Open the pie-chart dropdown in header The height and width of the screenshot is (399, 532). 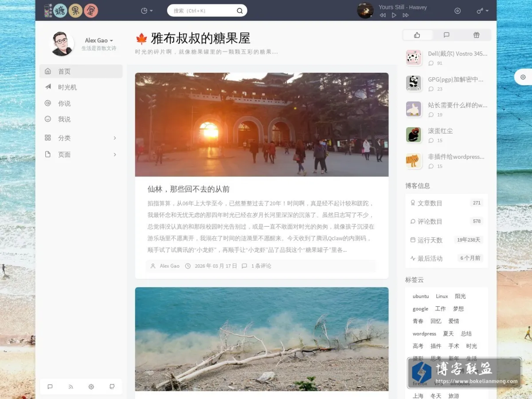147,11
